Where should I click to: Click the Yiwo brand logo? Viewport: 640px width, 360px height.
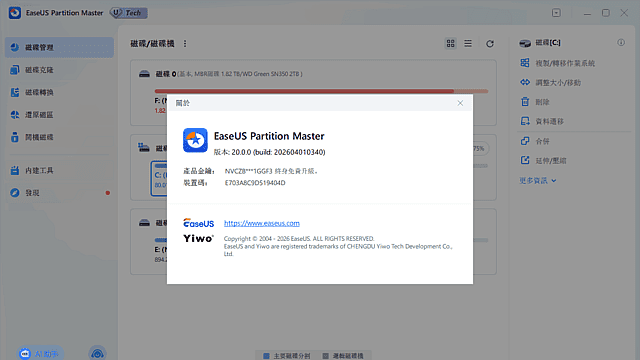[x=198, y=239]
